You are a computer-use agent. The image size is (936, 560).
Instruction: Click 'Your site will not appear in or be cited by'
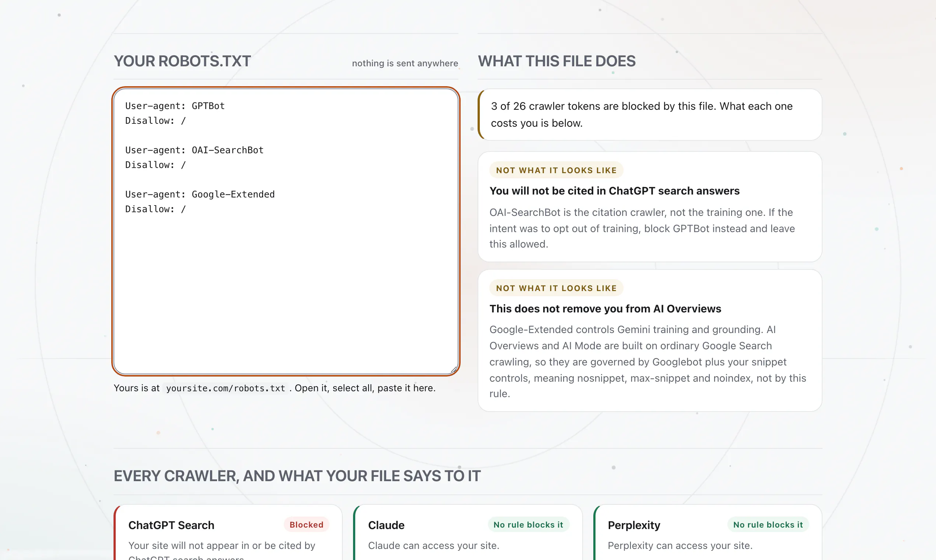[221, 546]
